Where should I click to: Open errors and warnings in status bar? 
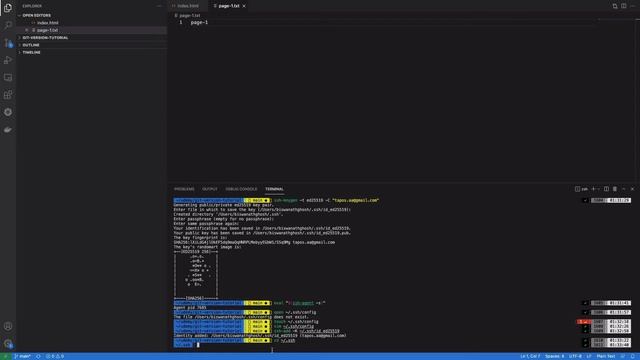click(x=55, y=356)
